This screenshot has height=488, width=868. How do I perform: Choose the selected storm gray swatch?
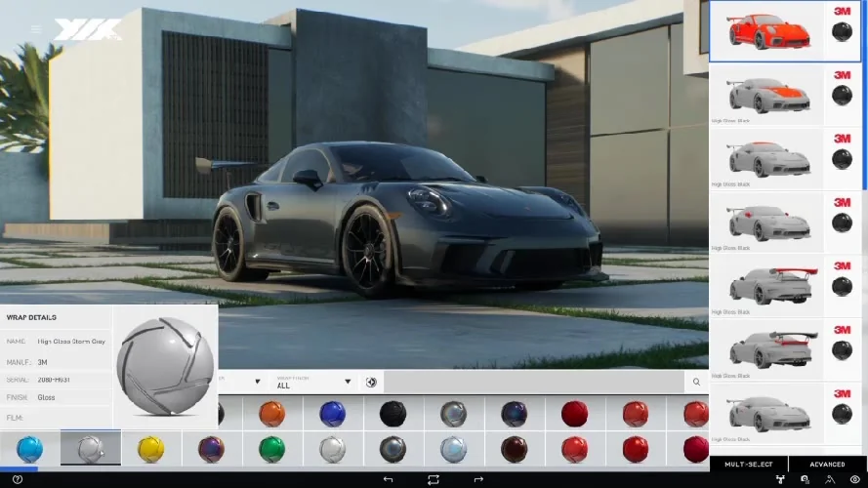click(x=90, y=449)
